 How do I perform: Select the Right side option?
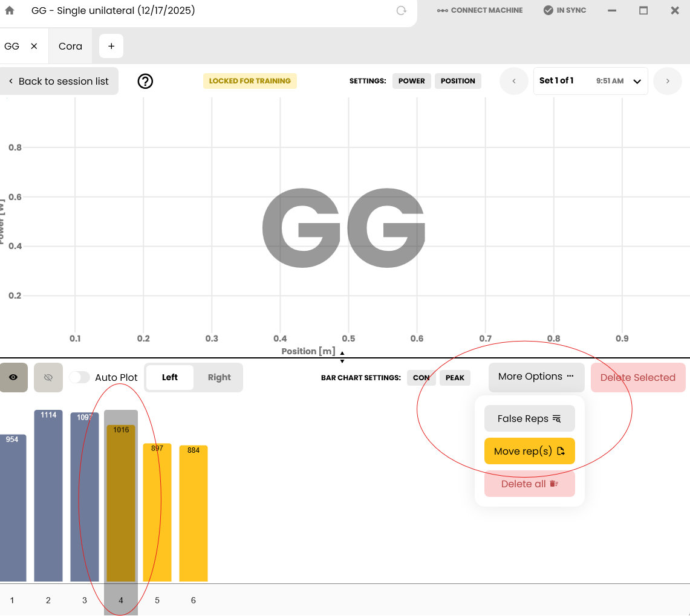pyautogui.click(x=219, y=378)
